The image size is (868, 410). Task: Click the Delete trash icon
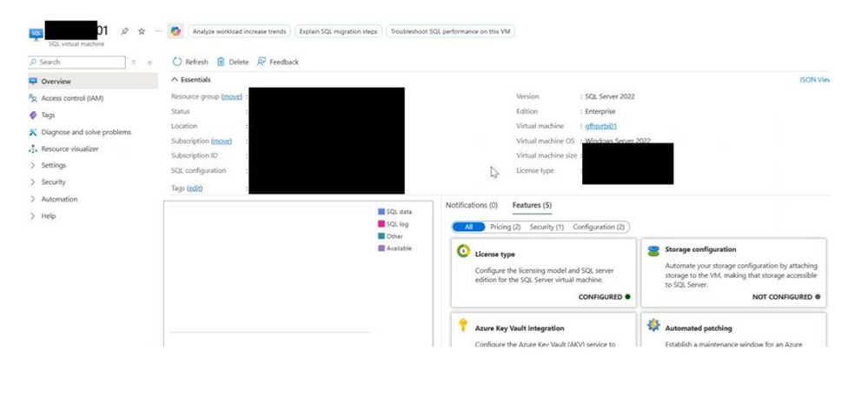[221, 62]
